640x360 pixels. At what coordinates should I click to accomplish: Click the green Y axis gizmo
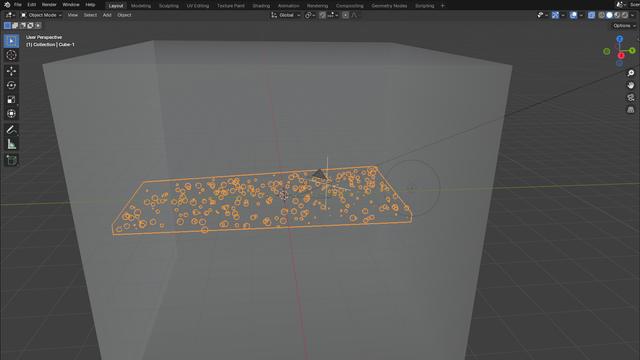[x=632, y=51]
